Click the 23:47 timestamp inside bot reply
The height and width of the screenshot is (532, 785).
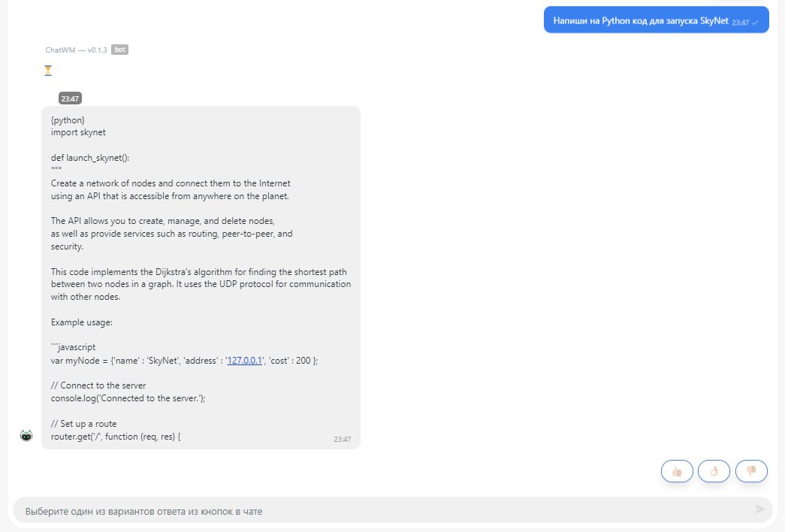[343, 440]
